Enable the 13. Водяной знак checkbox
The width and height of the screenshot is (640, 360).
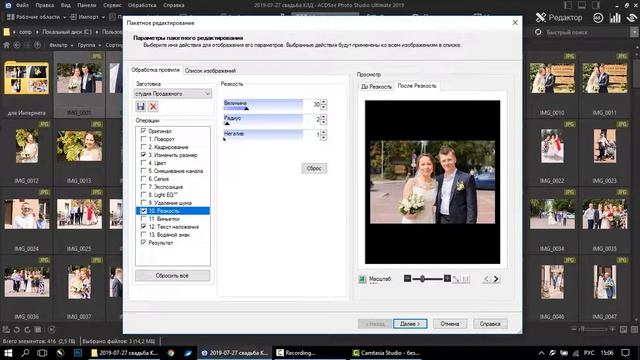click(x=143, y=235)
